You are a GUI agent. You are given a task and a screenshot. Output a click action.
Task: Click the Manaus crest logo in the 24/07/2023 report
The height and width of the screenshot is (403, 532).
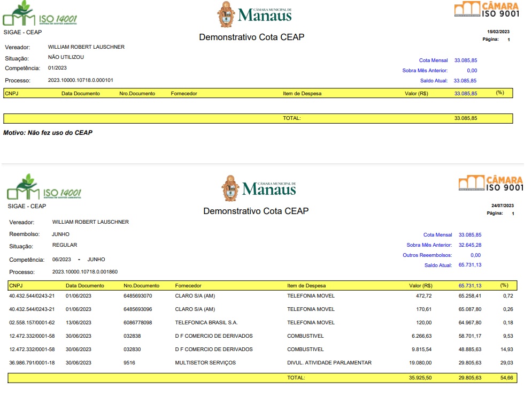pos(259,188)
